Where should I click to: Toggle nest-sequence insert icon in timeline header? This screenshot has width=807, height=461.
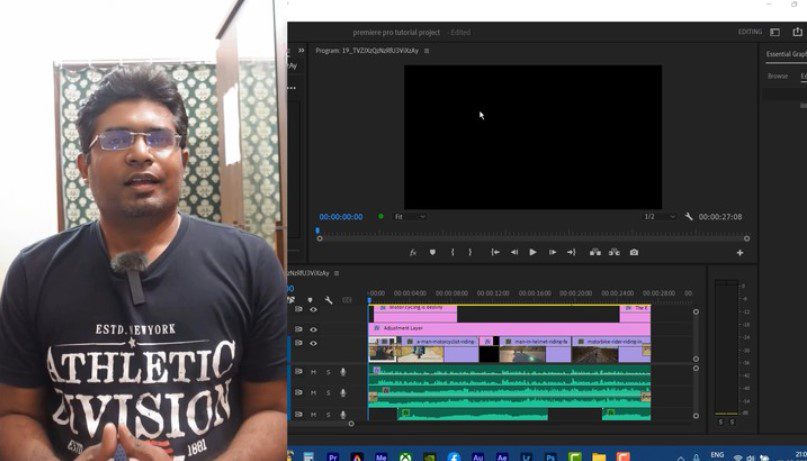[291, 300]
